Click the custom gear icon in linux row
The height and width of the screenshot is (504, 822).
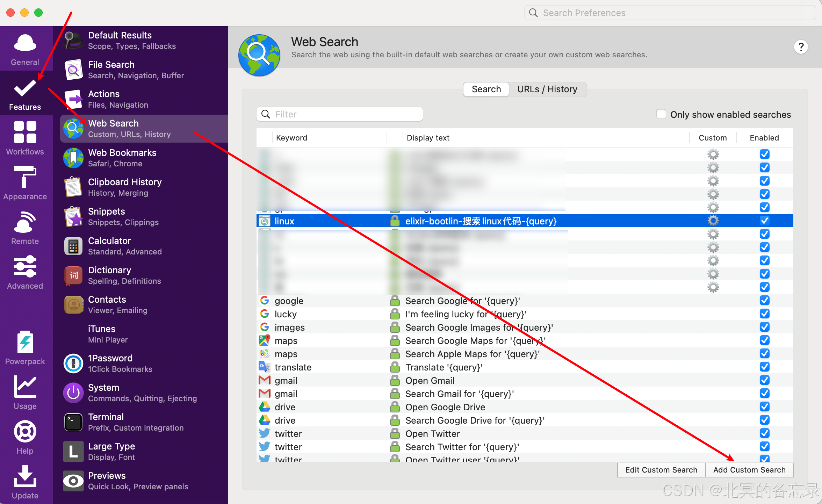coord(713,221)
